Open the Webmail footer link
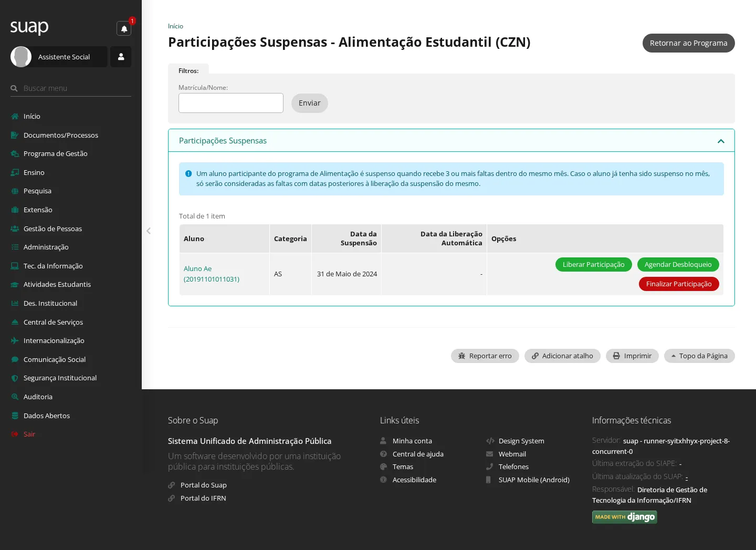Image resolution: width=756 pixels, height=550 pixels. point(512,454)
